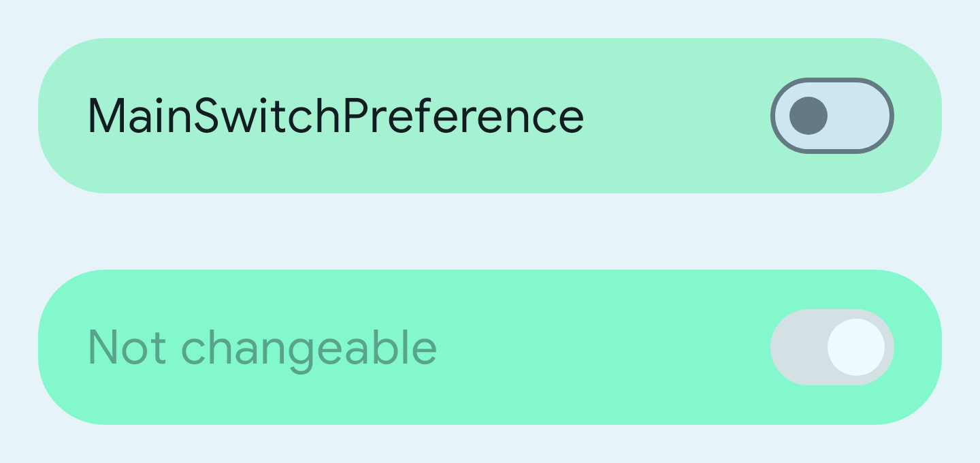Click the blank area between the two cards
The height and width of the screenshot is (463, 980).
(x=490, y=231)
